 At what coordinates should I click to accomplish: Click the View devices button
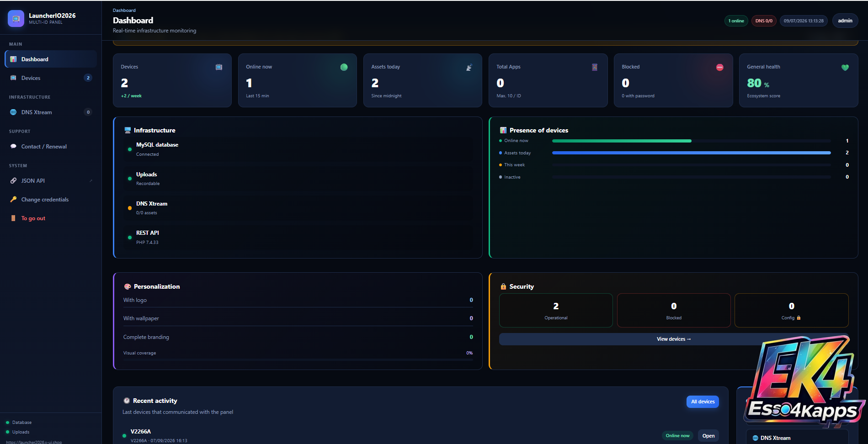click(674, 339)
